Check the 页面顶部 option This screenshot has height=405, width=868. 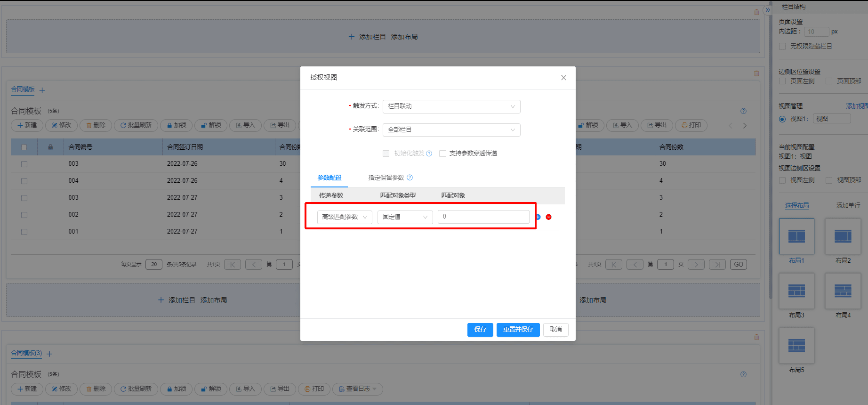point(829,81)
